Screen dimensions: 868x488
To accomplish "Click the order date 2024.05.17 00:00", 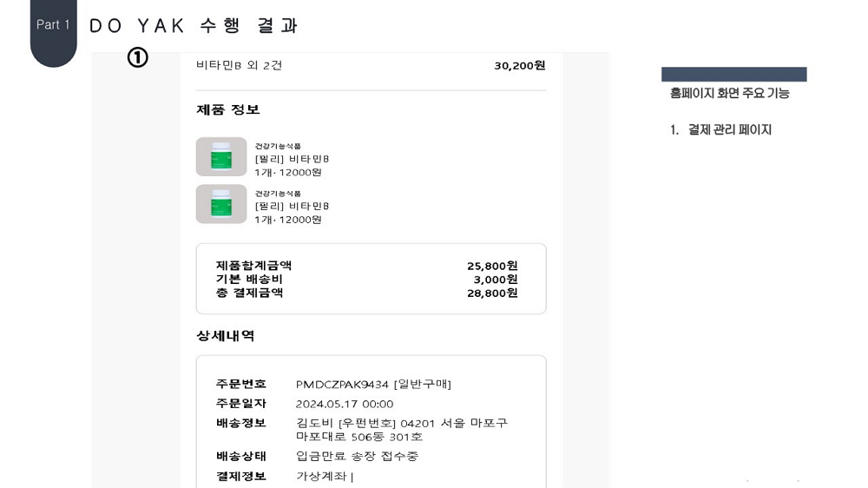I will pyautogui.click(x=345, y=404).
